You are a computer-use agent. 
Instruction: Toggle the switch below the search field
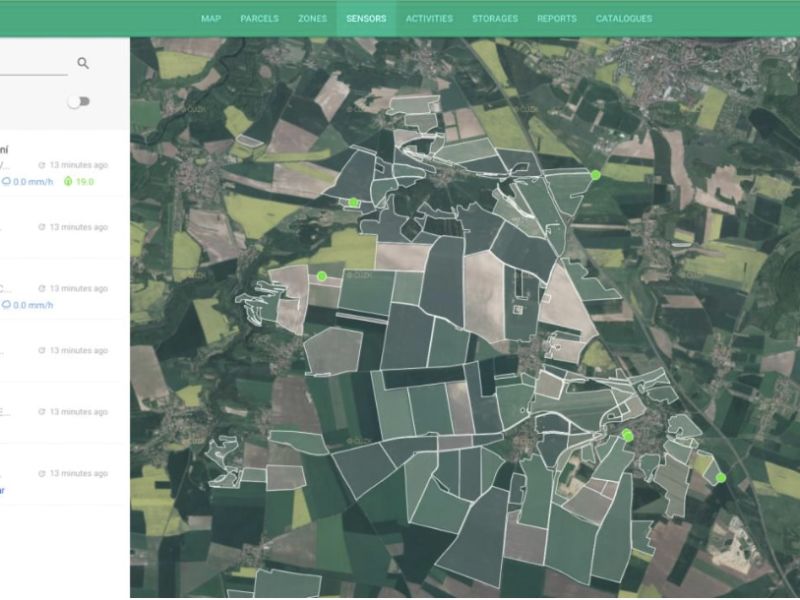click(79, 102)
